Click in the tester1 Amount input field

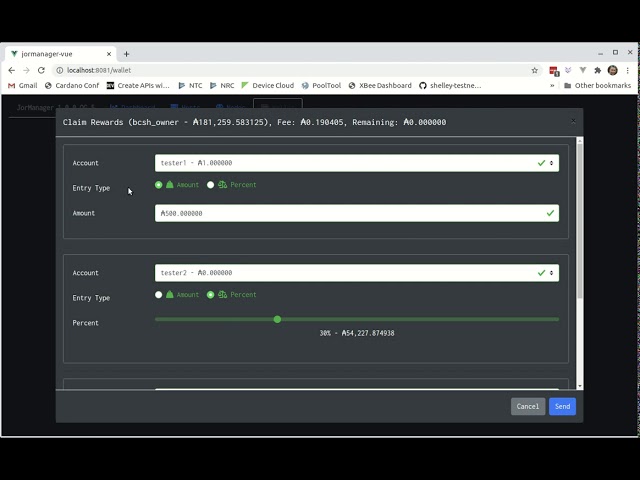(x=357, y=213)
